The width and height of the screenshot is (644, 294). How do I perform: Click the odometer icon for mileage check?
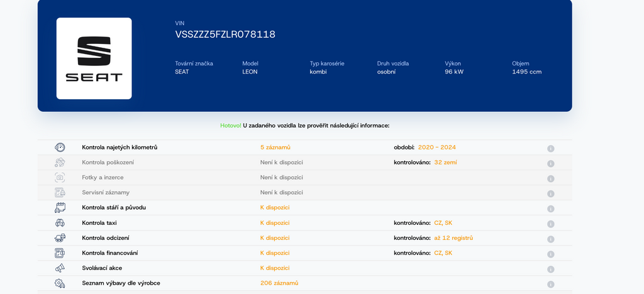pos(60,147)
